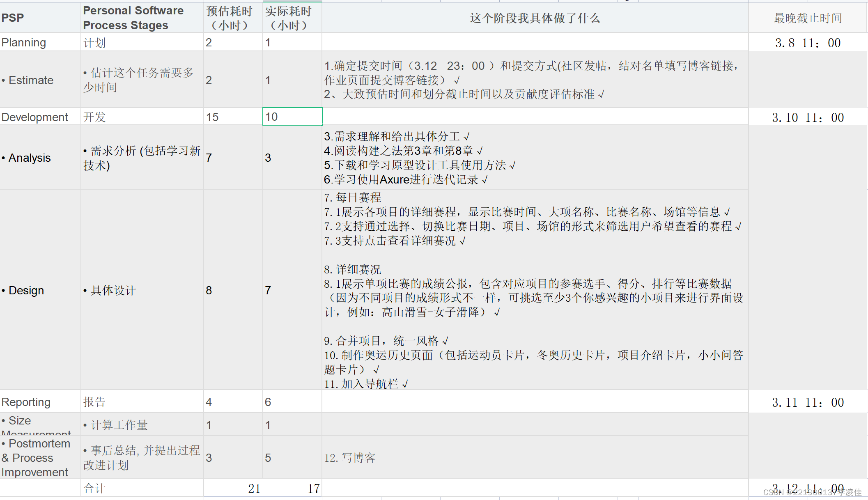This screenshot has height=500, width=868.
Task: Select total estimated hours 21
Action: tap(233, 488)
